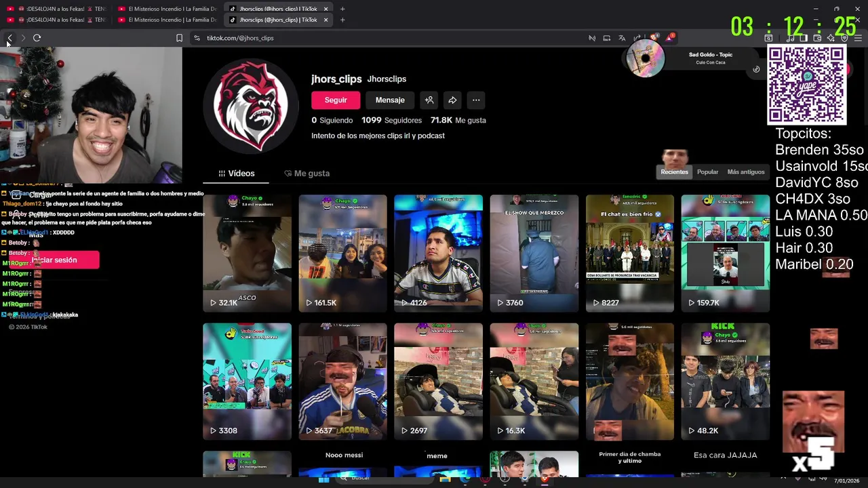This screenshot has width=868, height=488.
Task: Select the Me gusta profile tab
Action: pyautogui.click(x=307, y=174)
